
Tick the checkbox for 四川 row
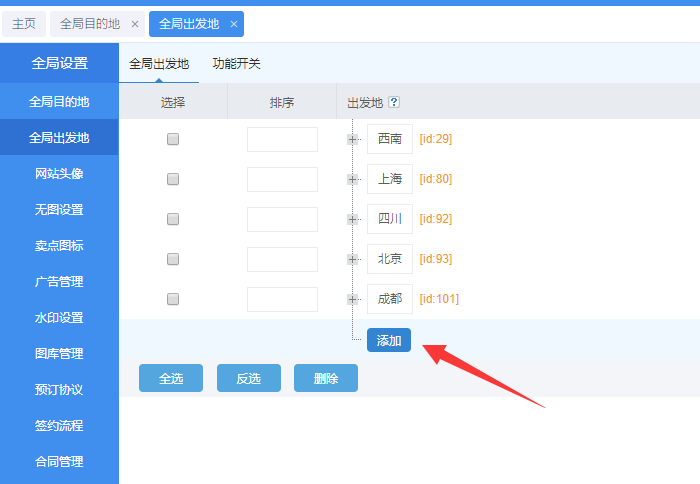(173, 219)
